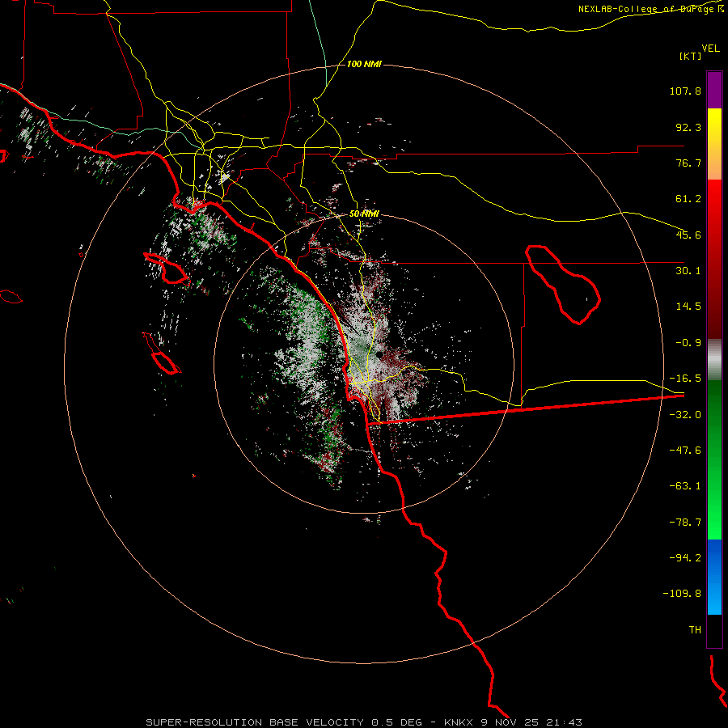Click the SUPER-RESOLUTION BASE VELOCITY caption text
Screen dimensions: 728x728
pyautogui.click(x=255, y=722)
